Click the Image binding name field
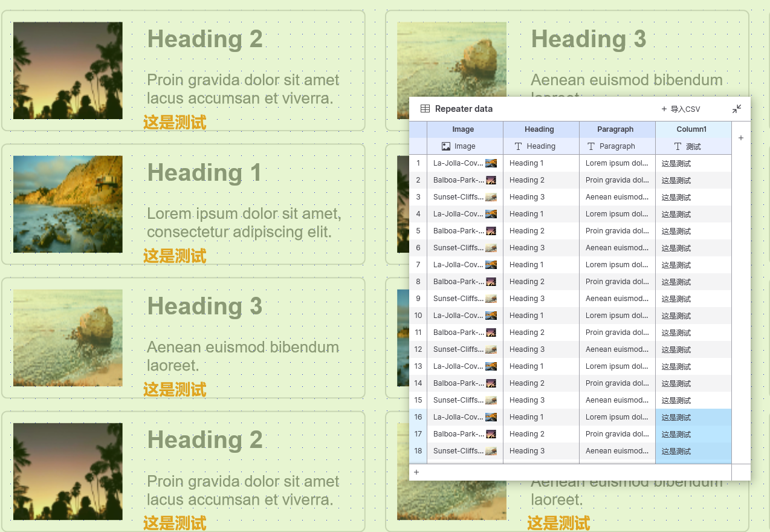This screenshot has height=532, width=770. coord(465,146)
